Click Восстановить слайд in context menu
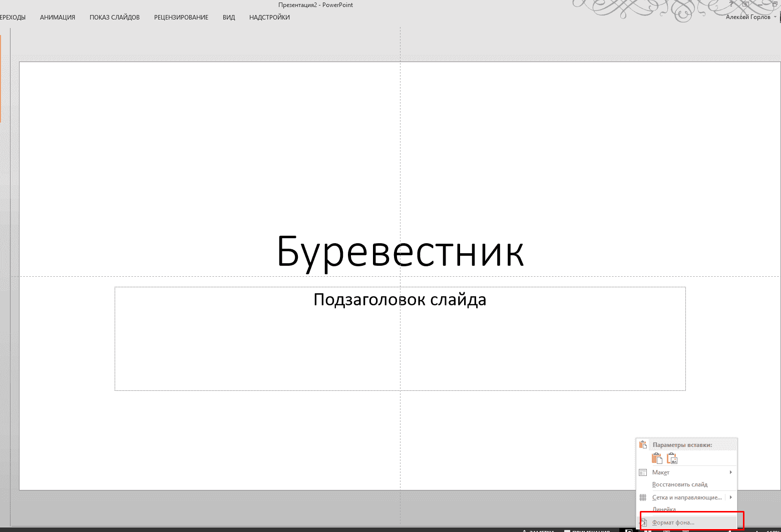 (x=680, y=484)
